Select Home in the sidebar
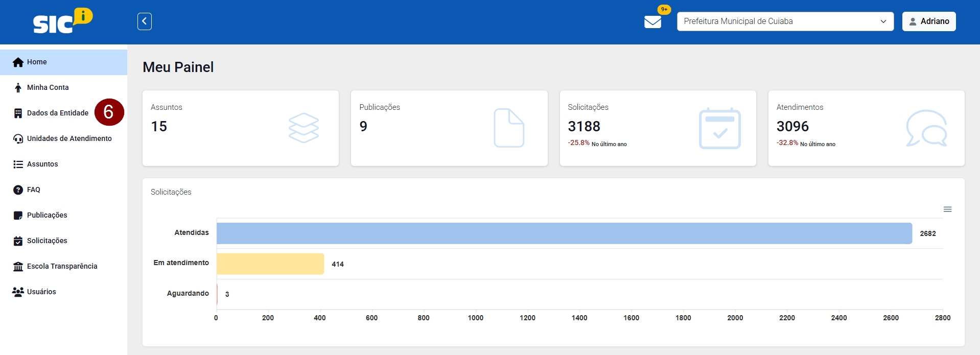The height and width of the screenshot is (355, 980). tap(37, 62)
